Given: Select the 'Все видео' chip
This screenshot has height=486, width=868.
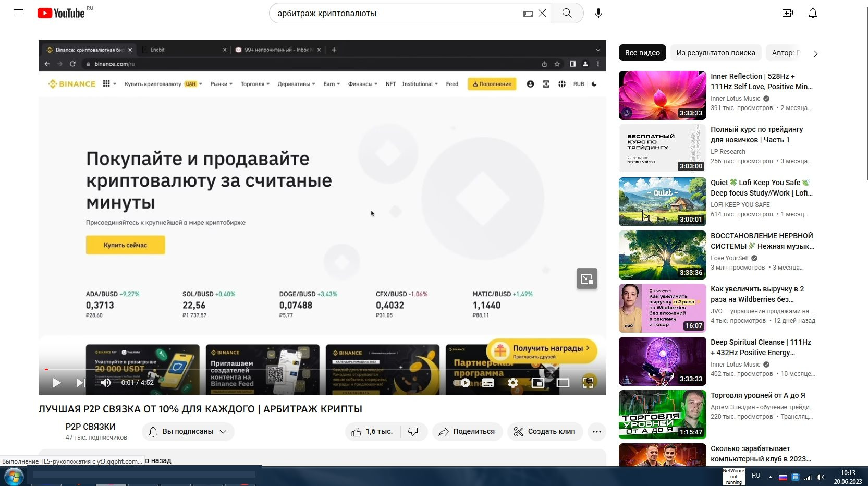Looking at the screenshot, I should click(642, 53).
